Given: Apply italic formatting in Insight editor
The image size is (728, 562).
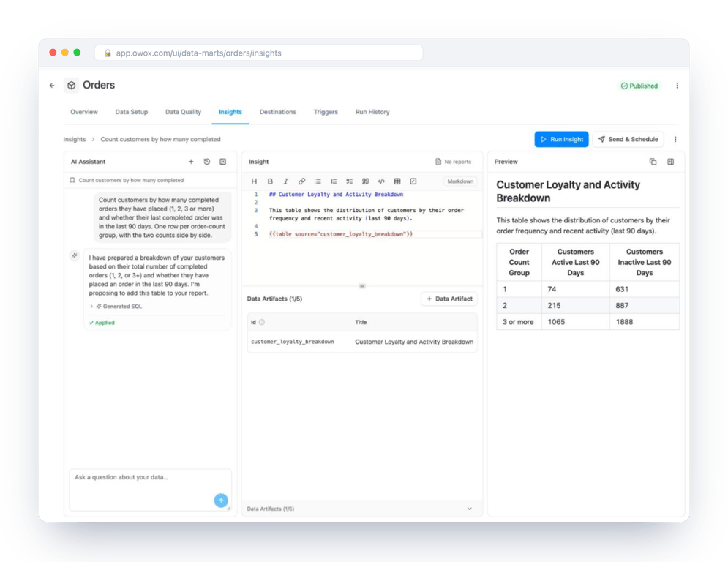Looking at the screenshot, I should point(285,181).
